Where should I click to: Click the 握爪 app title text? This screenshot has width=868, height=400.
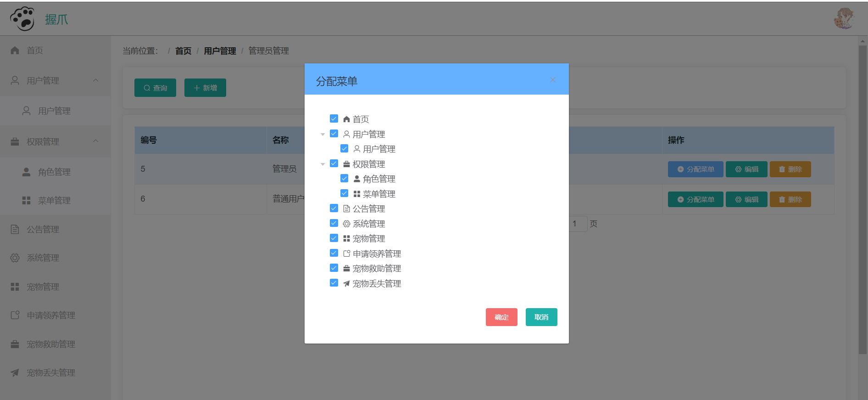coord(56,19)
